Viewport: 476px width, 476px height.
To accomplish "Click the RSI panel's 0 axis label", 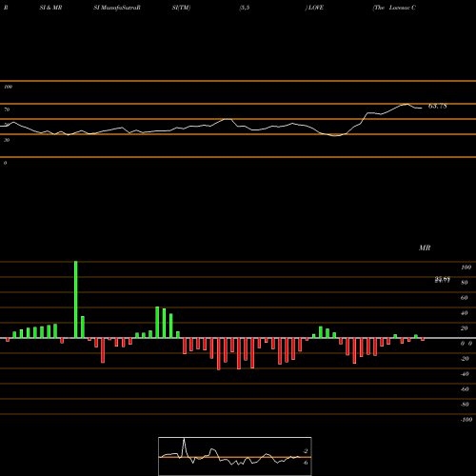I will 5,163.
